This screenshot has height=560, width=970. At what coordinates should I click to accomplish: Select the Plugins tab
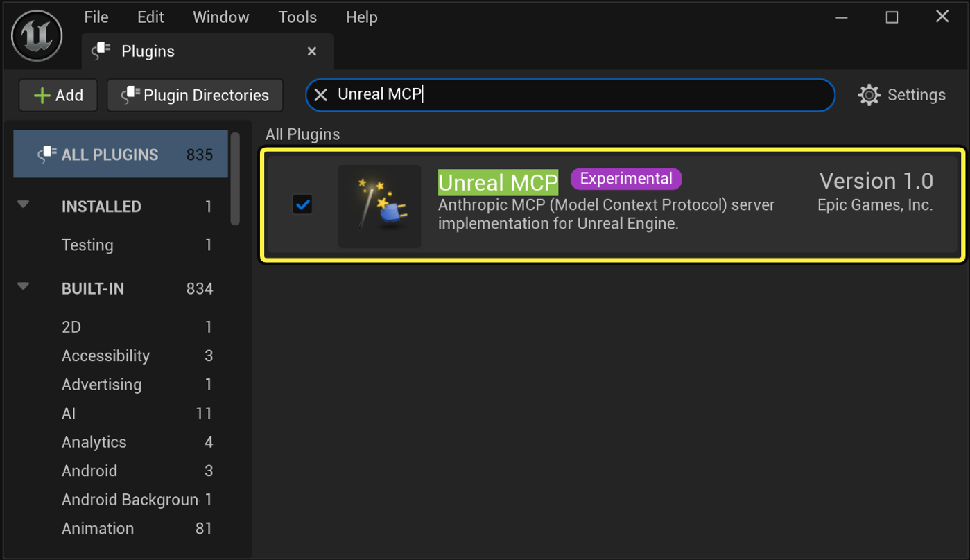tap(207, 51)
